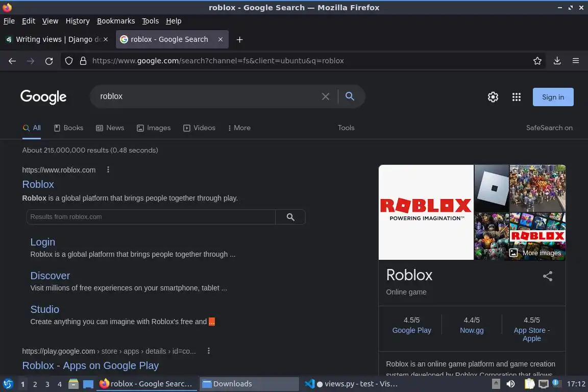
Task: Click More images in knowledge panel
Action: click(x=535, y=253)
